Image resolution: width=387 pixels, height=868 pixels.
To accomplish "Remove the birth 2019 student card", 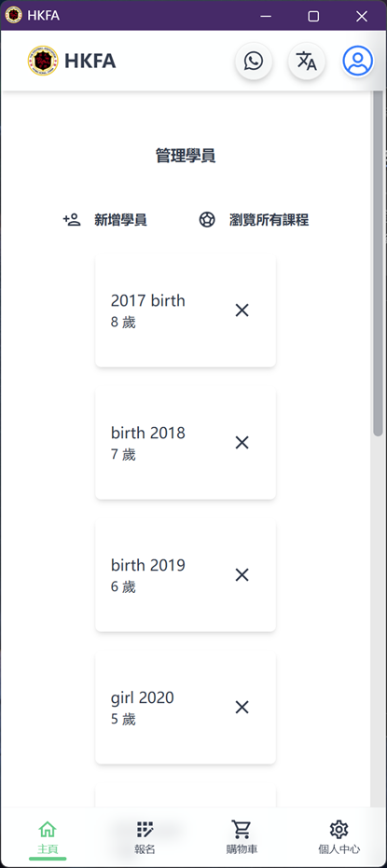I will [x=242, y=575].
